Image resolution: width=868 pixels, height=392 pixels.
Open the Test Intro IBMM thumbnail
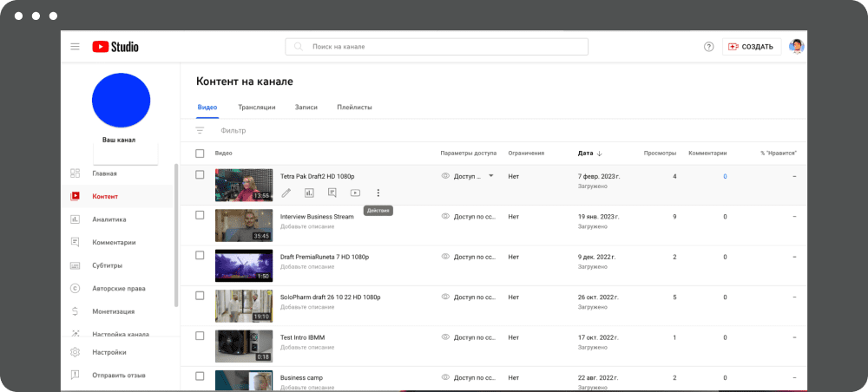(244, 346)
